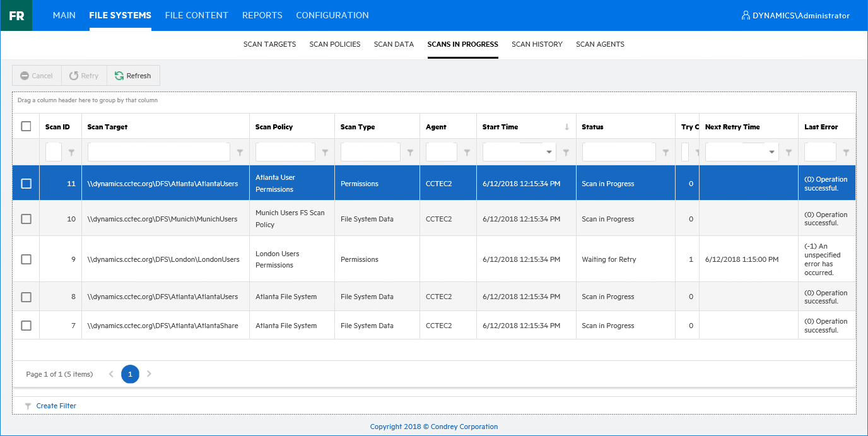The image size is (868, 436).
Task: Toggle the select-all checkbox in header
Action: (x=26, y=126)
